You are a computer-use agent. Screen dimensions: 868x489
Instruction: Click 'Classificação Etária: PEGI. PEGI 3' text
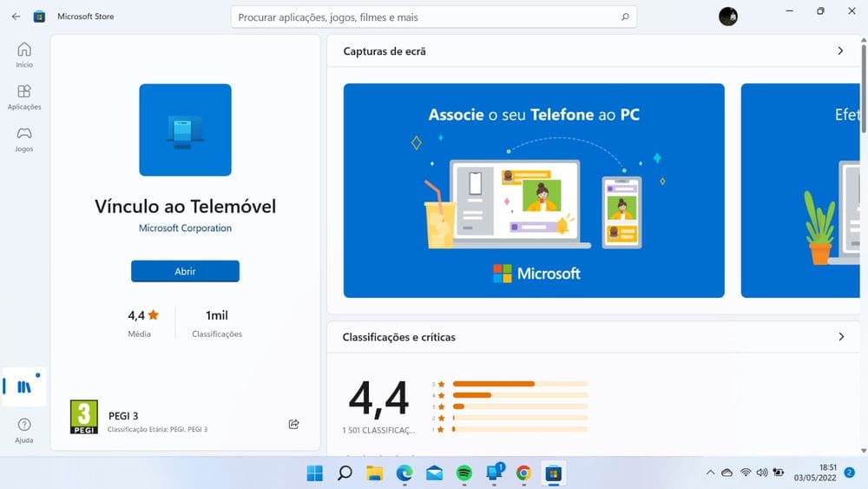coord(157,429)
